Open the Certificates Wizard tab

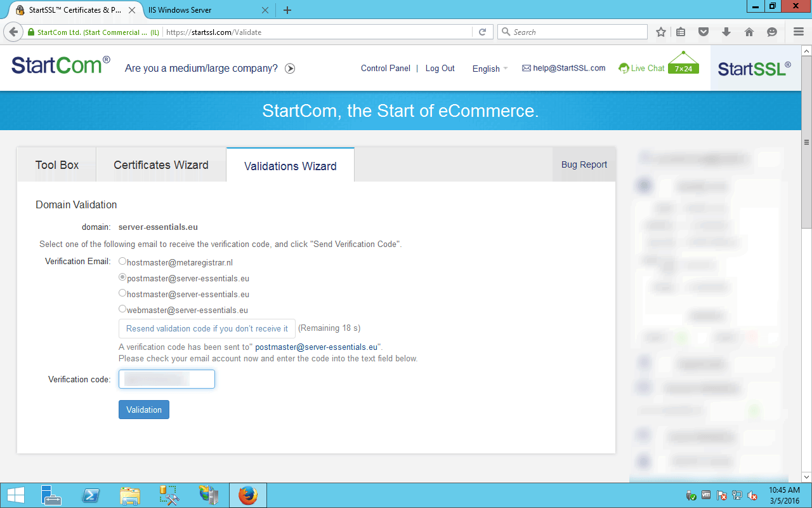tap(161, 165)
